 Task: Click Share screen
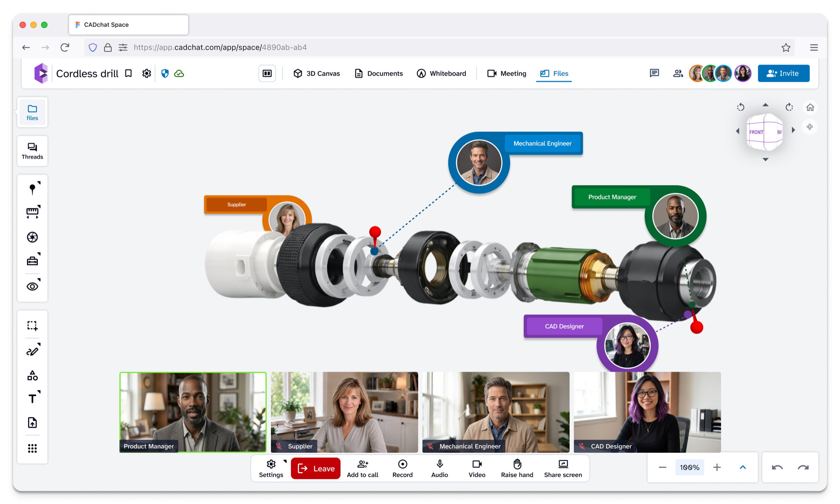click(x=563, y=469)
